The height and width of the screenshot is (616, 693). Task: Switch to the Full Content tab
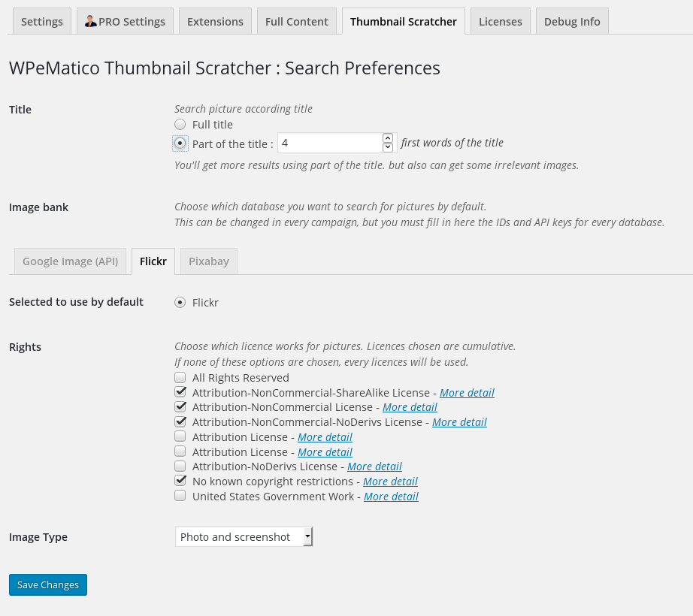(x=297, y=21)
